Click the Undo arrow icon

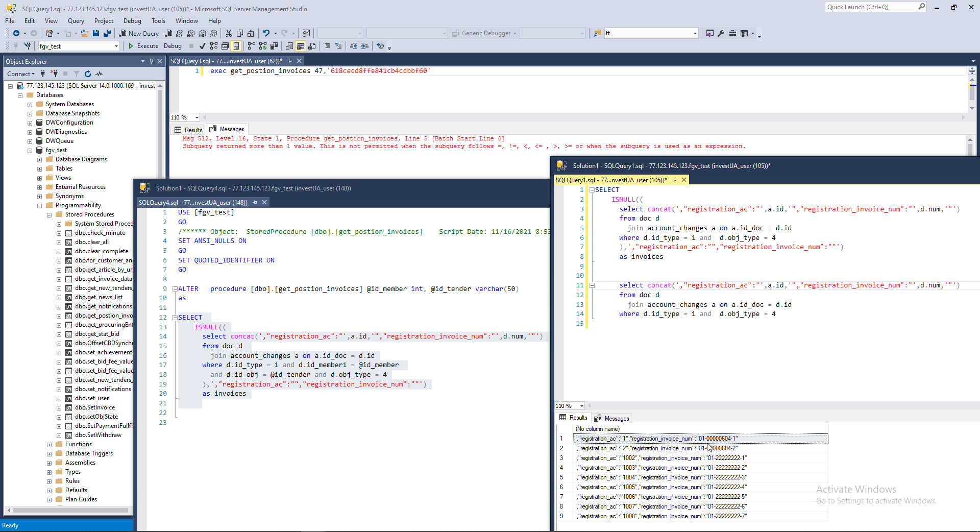266,33
